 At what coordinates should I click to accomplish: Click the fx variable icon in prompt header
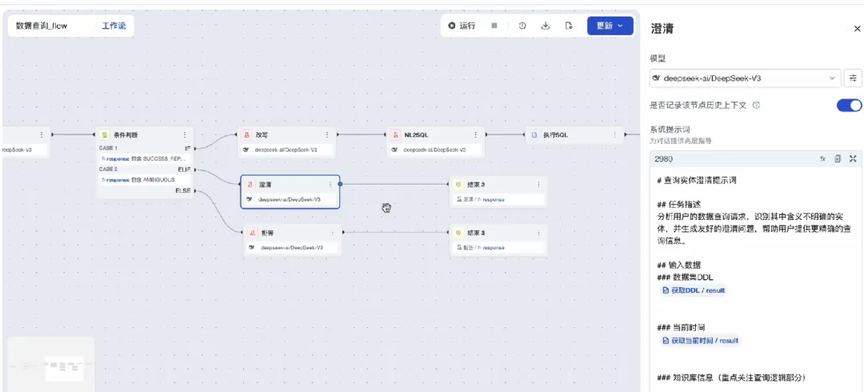pyautogui.click(x=823, y=159)
